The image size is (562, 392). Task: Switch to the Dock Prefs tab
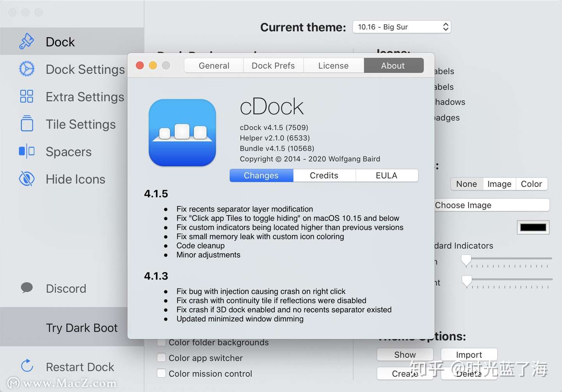coord(273,66)
